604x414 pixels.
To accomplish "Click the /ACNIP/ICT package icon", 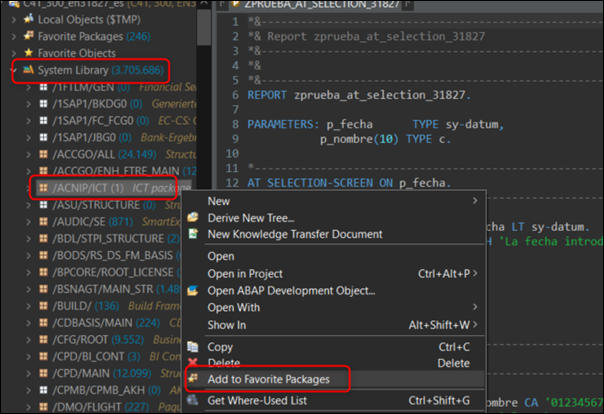I will tap(44, 188).
